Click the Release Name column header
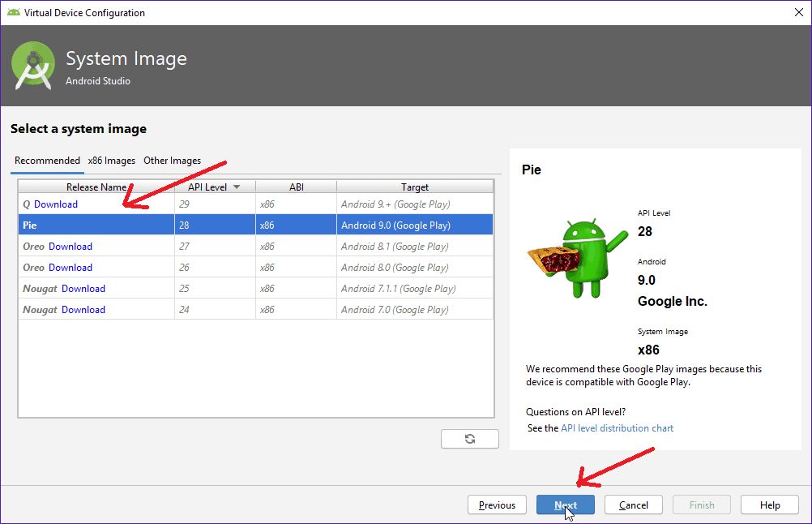The height and width of the screenshot is (524, 812). point(96,186)
